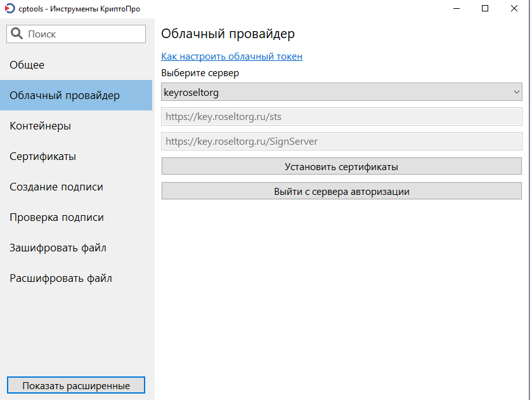Click the Облачный провайдер page heading
This screenshot has width=532, height=405.
[228, 34]
